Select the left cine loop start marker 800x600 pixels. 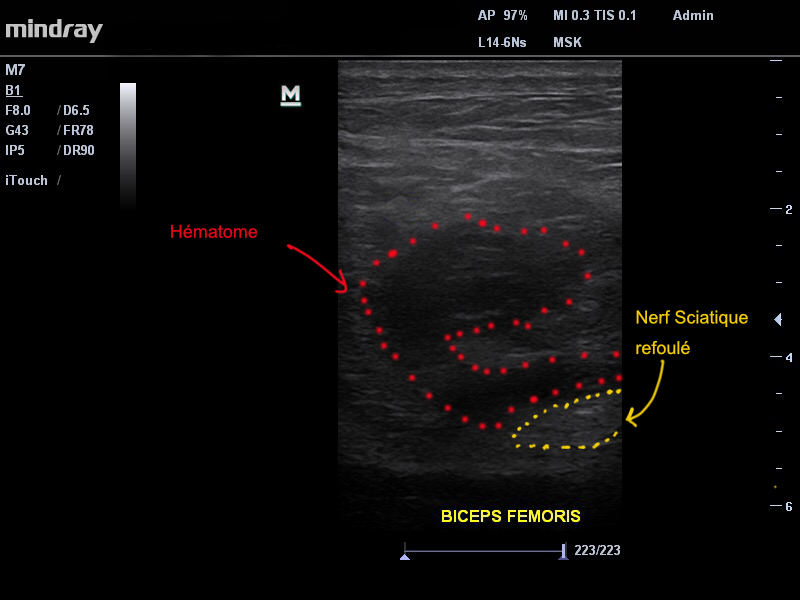coord(404,552)
